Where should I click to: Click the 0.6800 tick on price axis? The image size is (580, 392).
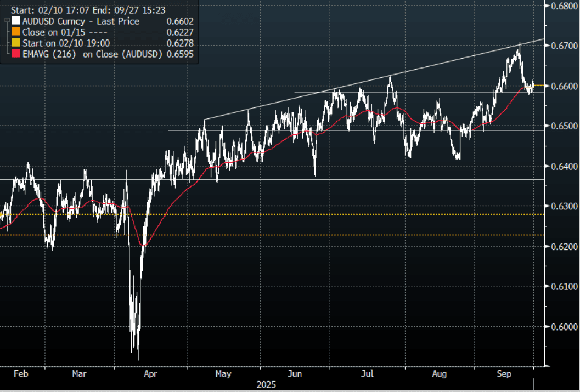562,5
